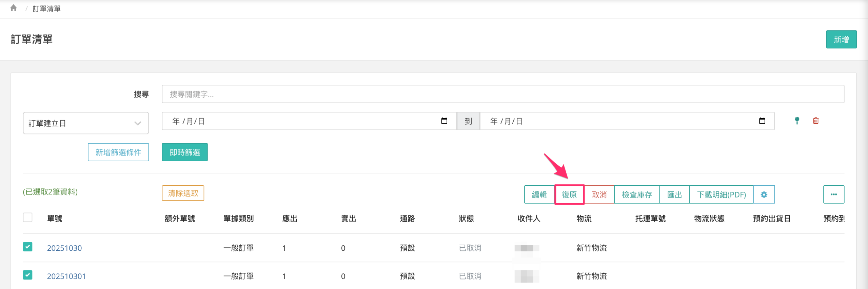Click 下載明細(PDF) button

pos(721,194)
